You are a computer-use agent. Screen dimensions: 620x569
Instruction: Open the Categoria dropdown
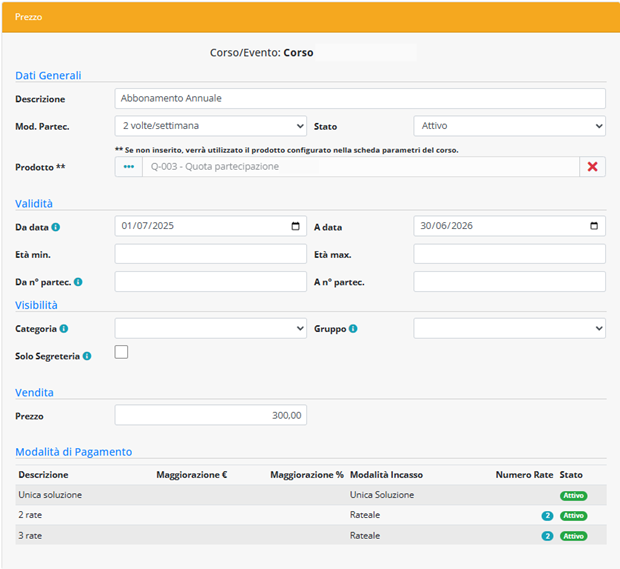click(x=210, y=328)
